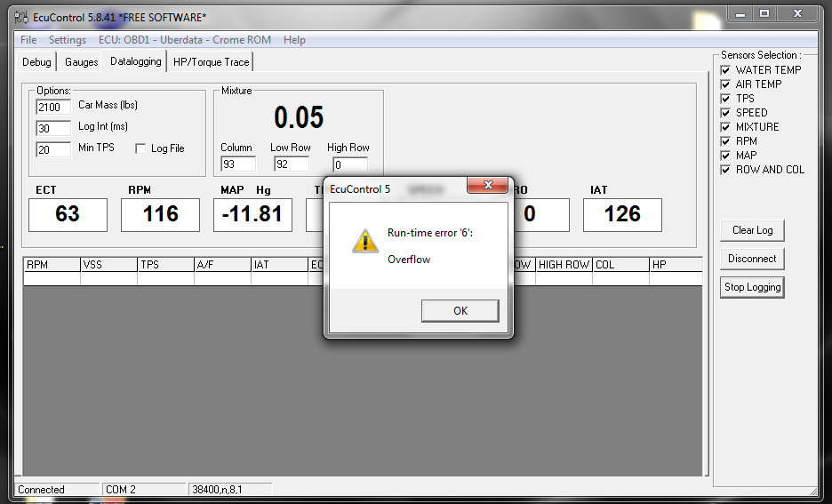
Task: Click the Car Mass input field
Action: tap(53, 108)
